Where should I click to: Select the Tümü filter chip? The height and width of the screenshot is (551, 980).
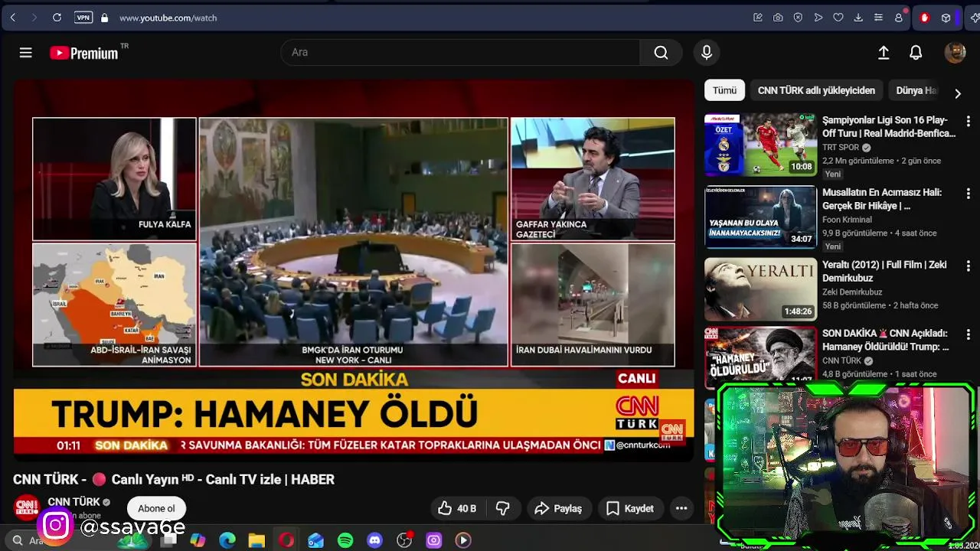coord(724,90)
